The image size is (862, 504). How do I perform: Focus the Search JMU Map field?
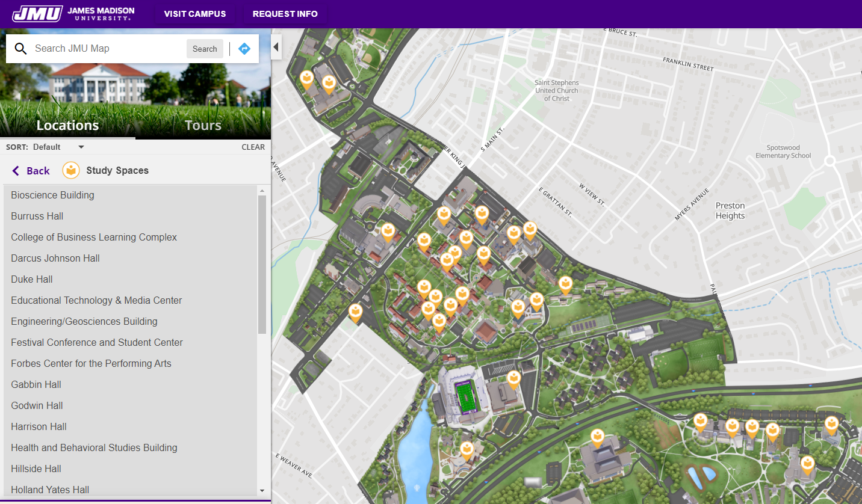[108, 49]
